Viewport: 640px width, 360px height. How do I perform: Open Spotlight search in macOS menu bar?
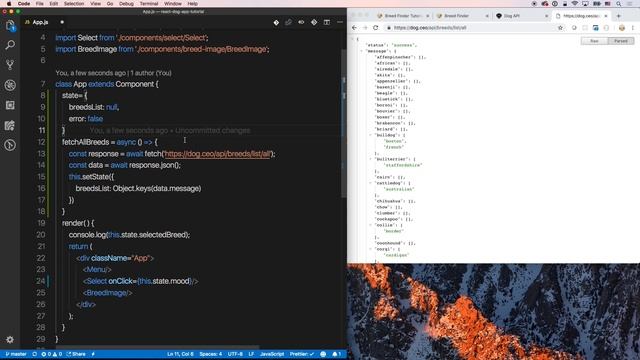(619, 4)
